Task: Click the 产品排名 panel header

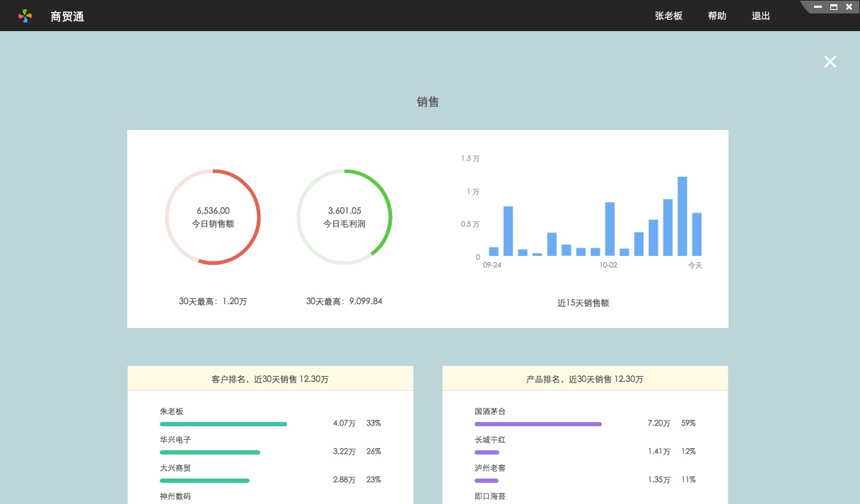Action: [x=585, y=379]
